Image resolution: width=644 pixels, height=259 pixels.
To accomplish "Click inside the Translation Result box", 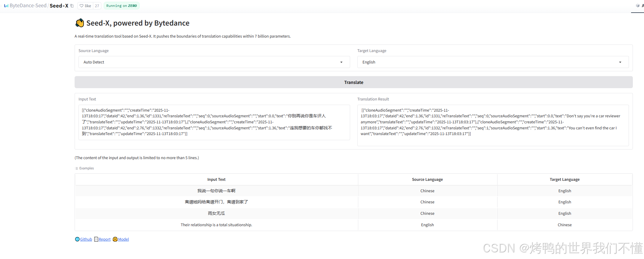I will click(x=493, y=125).
